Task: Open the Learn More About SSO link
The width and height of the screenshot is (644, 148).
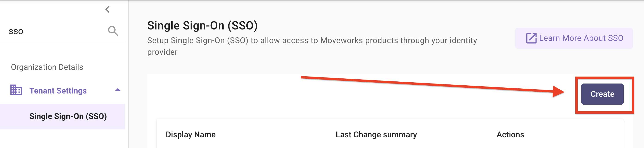Action: click(581, 38)
